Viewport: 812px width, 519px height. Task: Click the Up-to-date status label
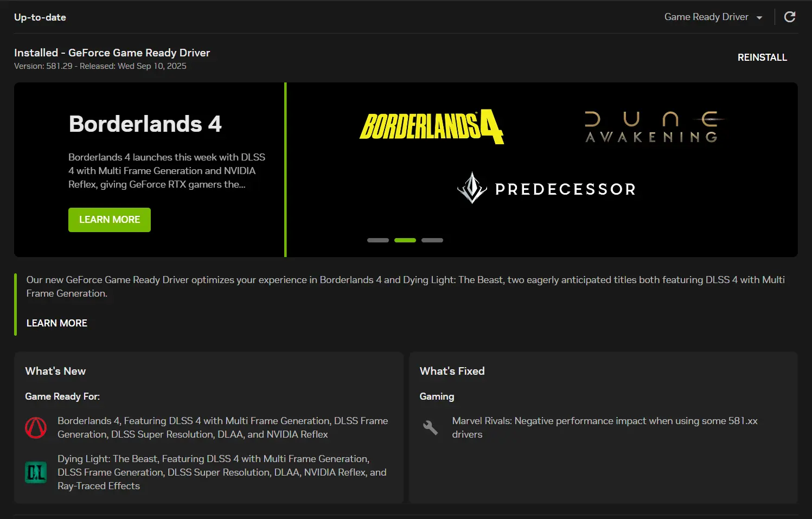click(x=40, y=17)
